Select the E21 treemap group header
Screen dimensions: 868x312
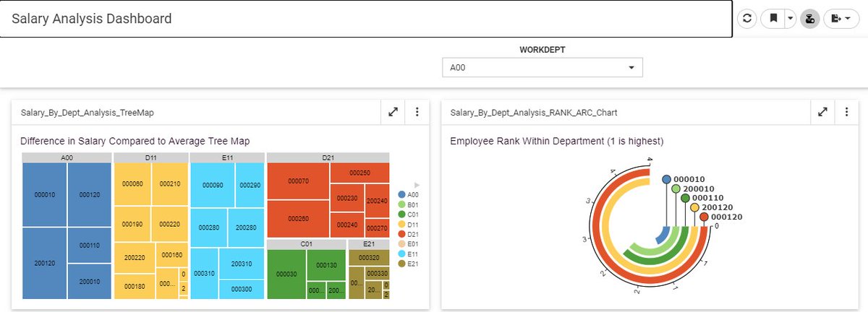click(x=369, y=245)
